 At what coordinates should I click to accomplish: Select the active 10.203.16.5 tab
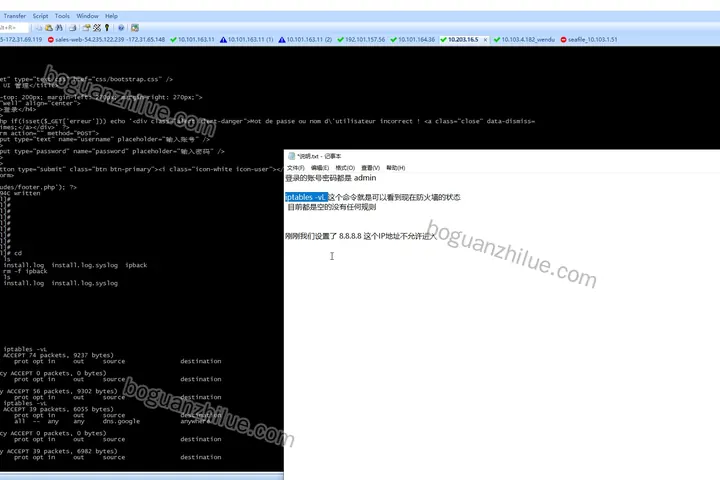coord(463,40)
